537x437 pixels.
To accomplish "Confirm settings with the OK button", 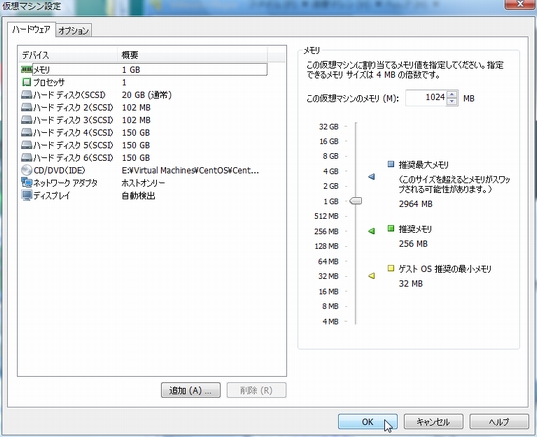I will pos(368,422).
